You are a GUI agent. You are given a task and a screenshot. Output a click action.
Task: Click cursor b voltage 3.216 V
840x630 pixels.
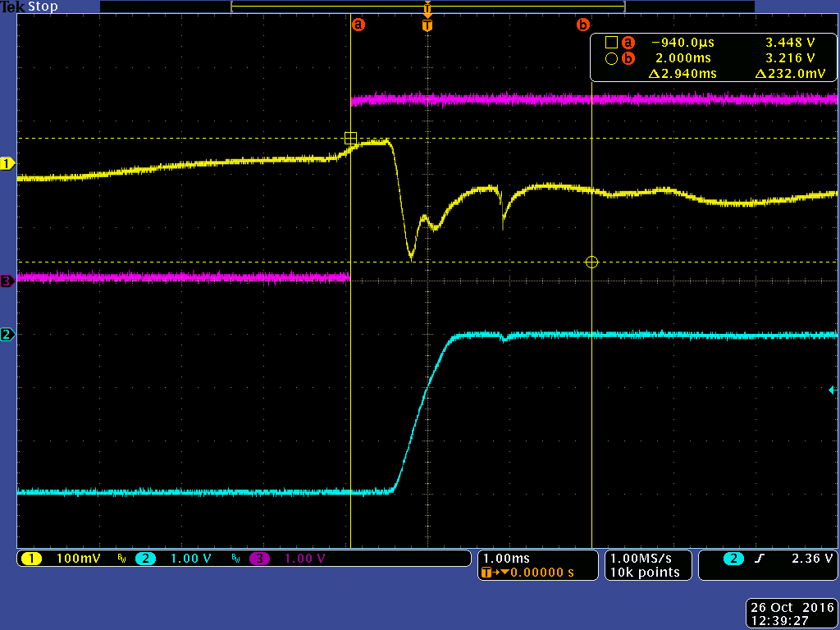(790, 58)
